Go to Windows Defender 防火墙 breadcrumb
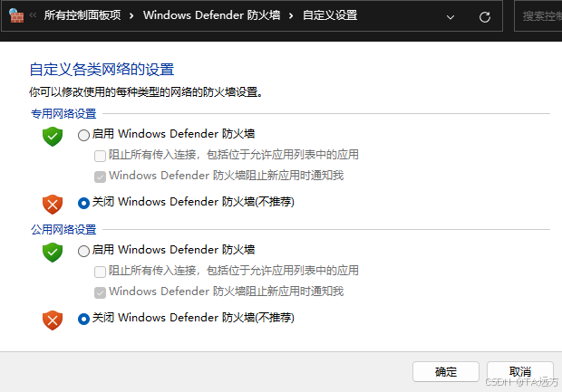This screenshot has height=392, width=562. [211, 15]
